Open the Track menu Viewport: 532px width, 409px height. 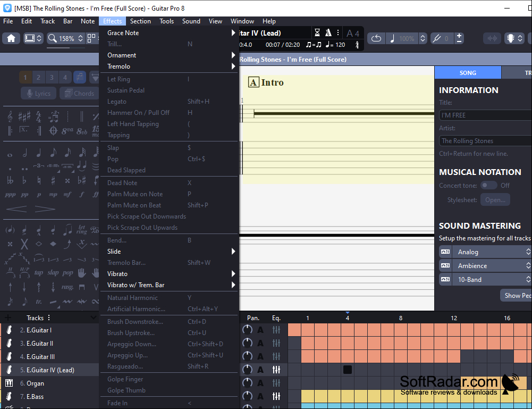tap(47, 21)
